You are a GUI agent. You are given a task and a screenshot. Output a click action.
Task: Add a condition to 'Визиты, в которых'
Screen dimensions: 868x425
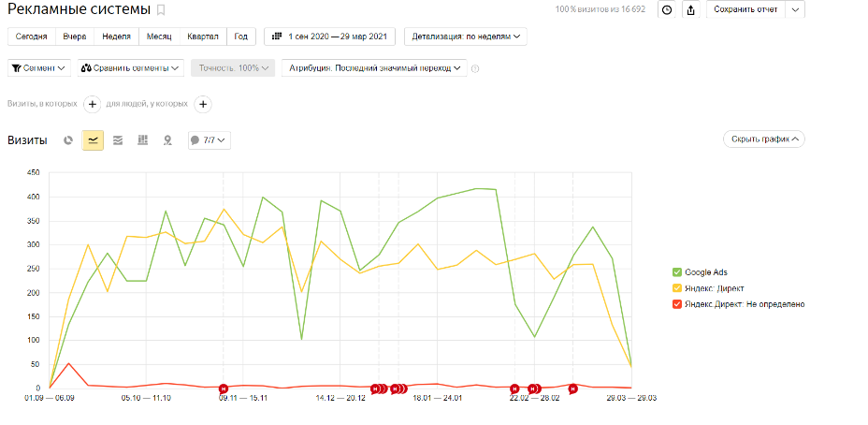[92, 104]
